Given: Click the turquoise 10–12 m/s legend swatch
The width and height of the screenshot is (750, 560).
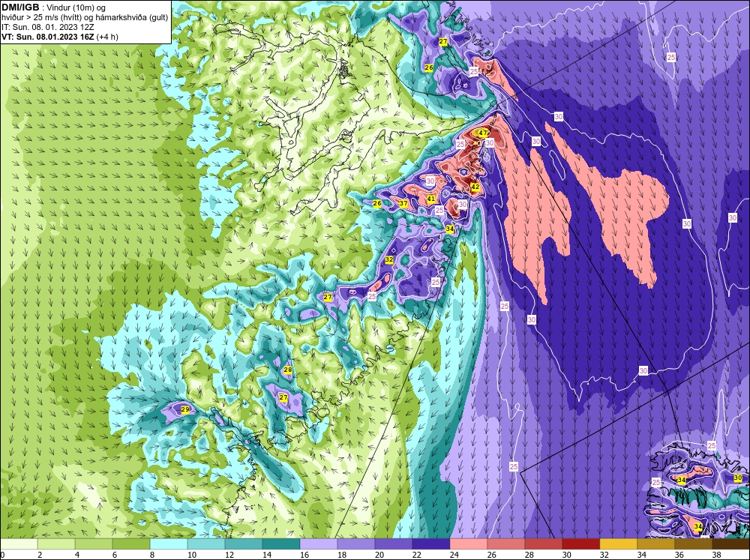Looking at the screenshot, I should point(206,544).
